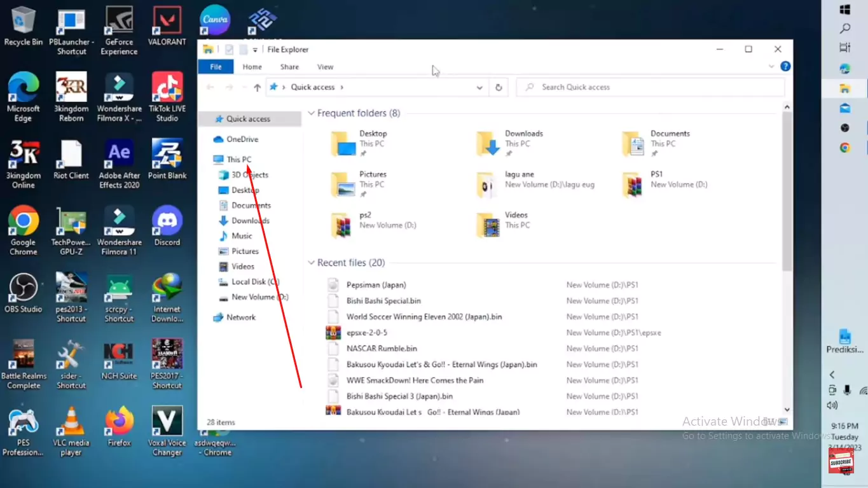Open Task View on the taskbar
This screenshot has height=488, width=868.
[x=845, y=48]
